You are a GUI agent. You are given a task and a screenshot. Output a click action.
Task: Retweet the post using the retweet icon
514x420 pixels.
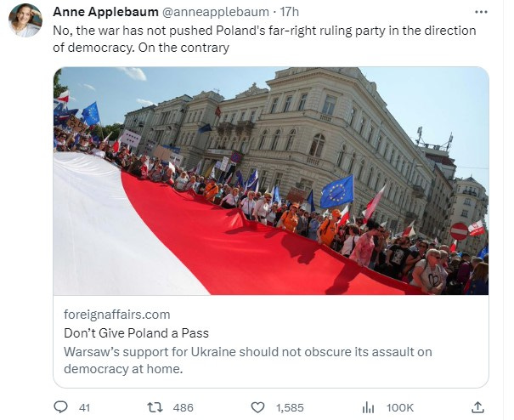pos(155,407)
